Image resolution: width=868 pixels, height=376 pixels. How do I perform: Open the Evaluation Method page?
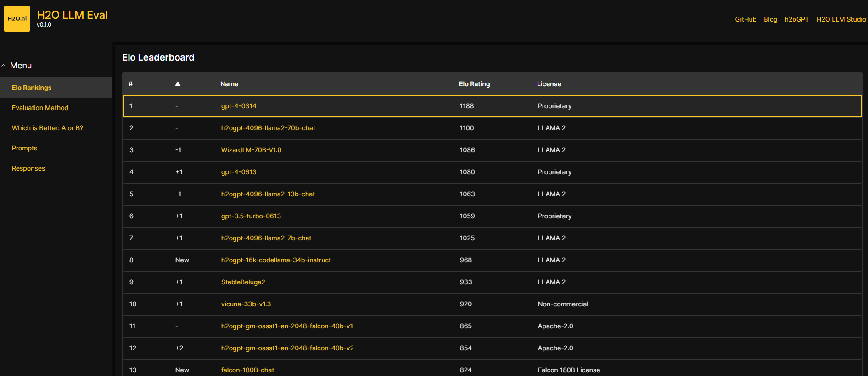40,108
